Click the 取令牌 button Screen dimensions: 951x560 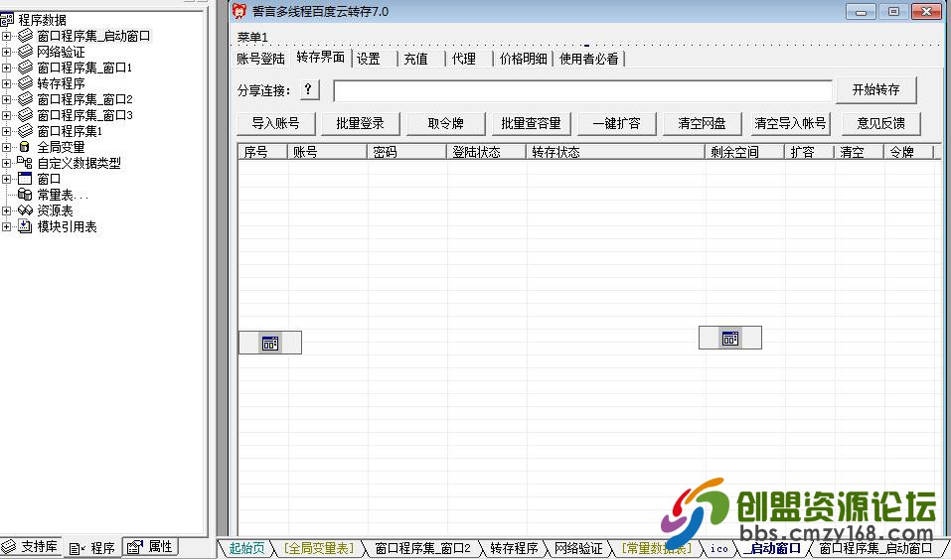446,124
